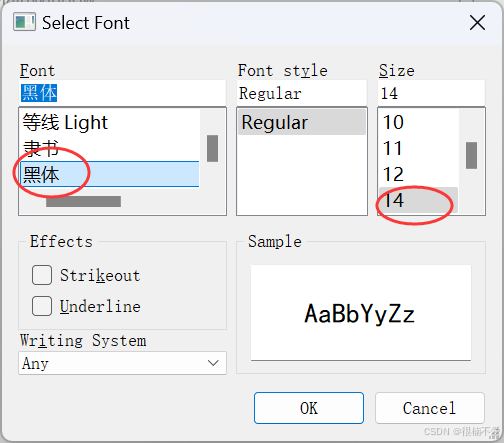The width and height of the screenshot is (504, 443).
Task: Click the Select Font window icon
Action: tap(24, 22)
